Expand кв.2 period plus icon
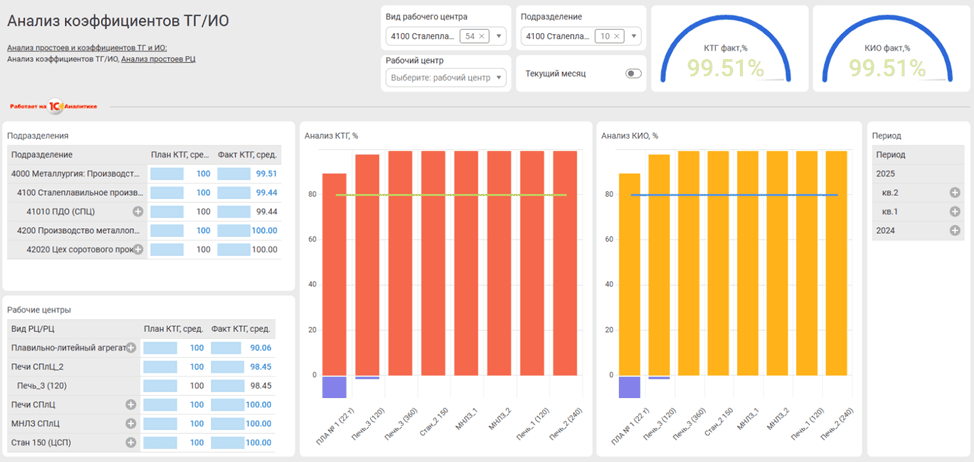 point(955,193)
